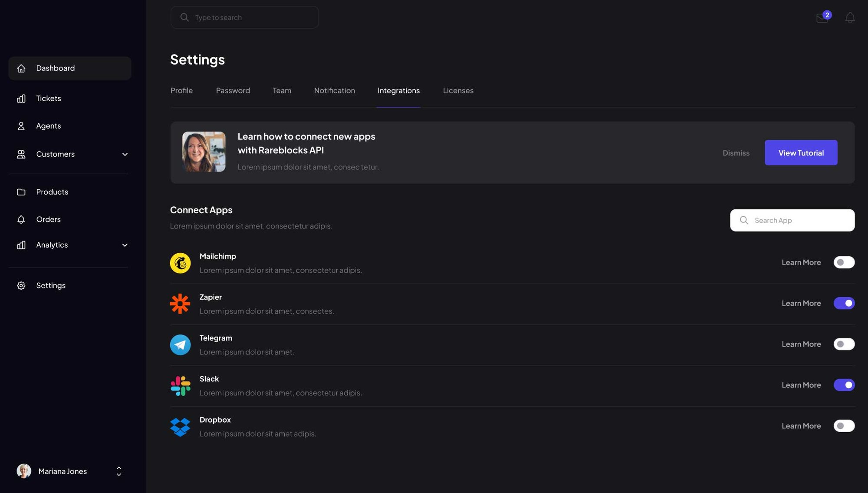The width and height of the screenshot is (868, 493).
Task: Click Learn More for Telegram
Action: pyautogui.click(x=801, y=344)
